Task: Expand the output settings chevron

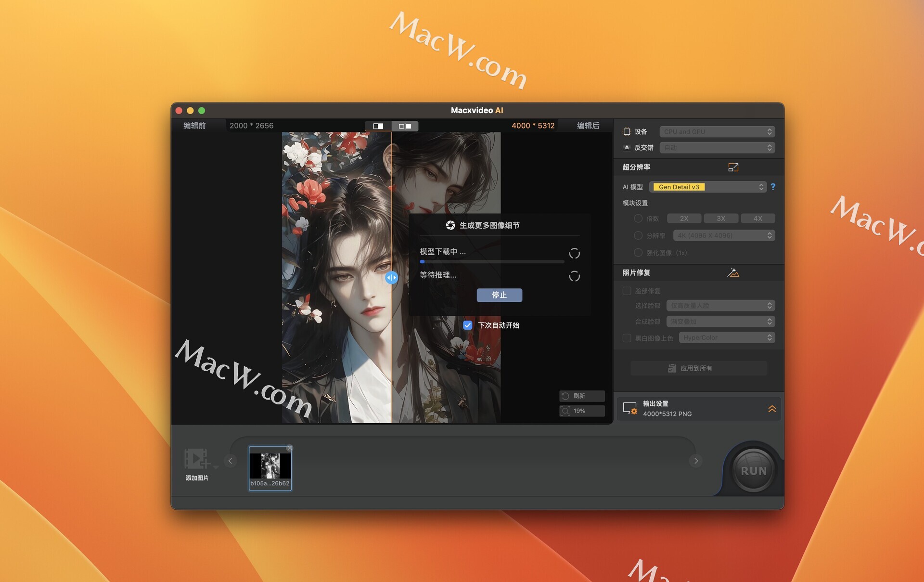Action: click(772, 409)
